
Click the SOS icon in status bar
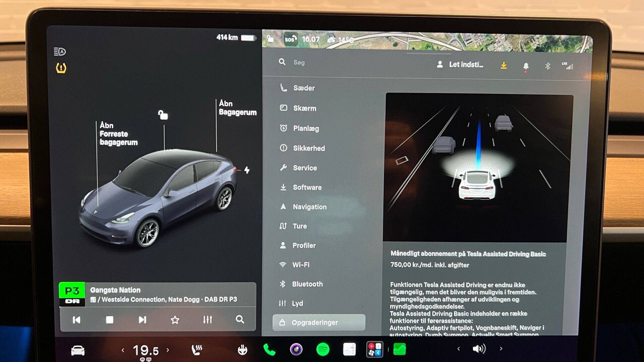pos(290,39)
